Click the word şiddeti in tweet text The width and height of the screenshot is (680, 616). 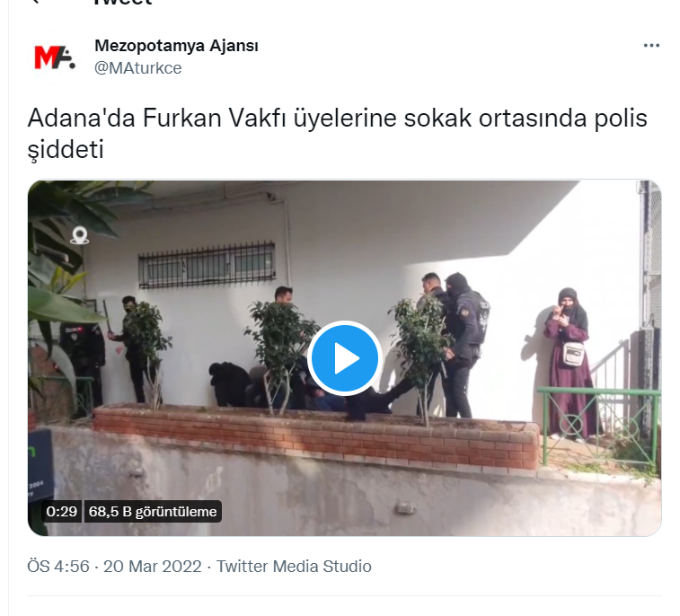66,150
